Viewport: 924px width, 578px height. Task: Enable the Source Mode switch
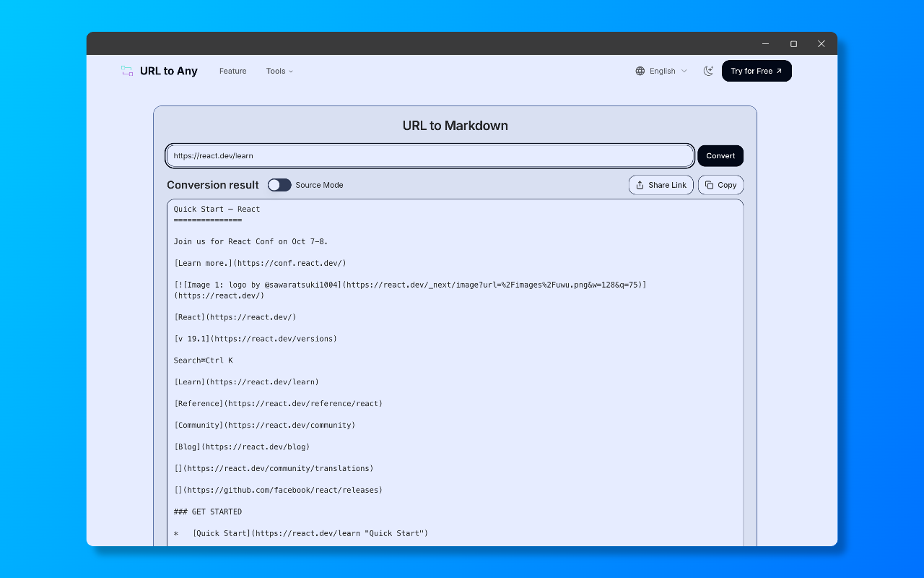[x=279, y=185]
